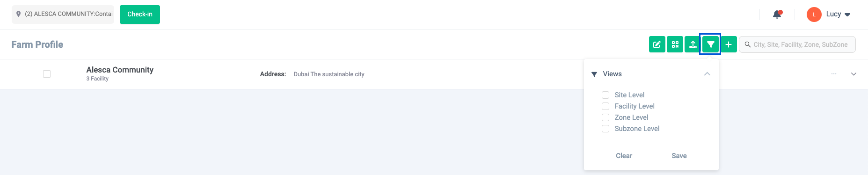This screenshot has height=175, width=868.
Task: Open the ALESCA COMMUNITY location selector
Action: (63, 14)
